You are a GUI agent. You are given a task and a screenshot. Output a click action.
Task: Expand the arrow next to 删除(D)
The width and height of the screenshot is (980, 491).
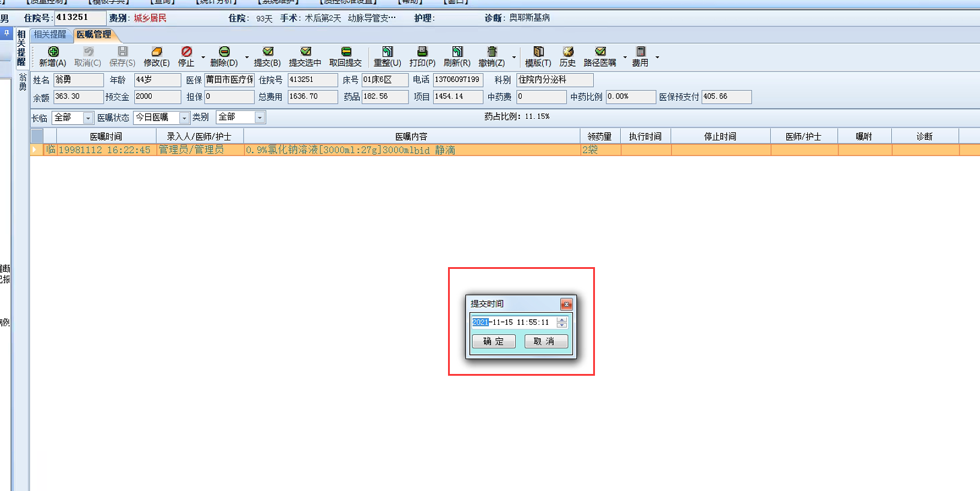(246, 58)
